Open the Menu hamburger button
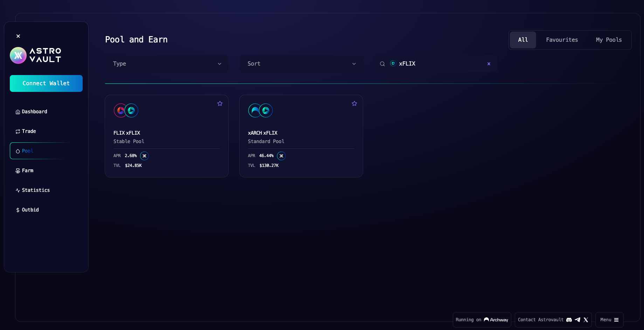644x330 pixels. [x=609, y=320]
